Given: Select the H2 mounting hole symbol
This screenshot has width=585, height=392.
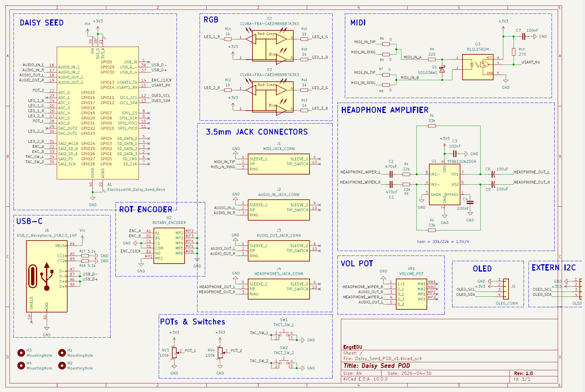Looking at the screenshot, I should [62, 366].
